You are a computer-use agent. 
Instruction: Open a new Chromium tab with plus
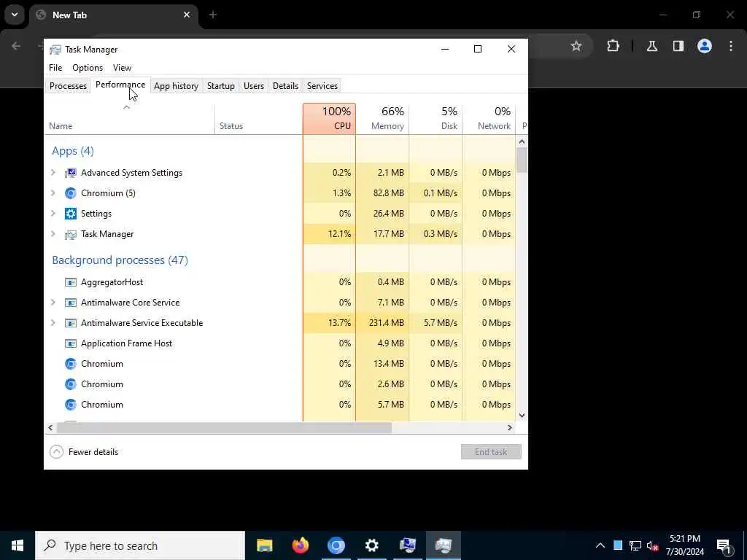tap(213, 15)
